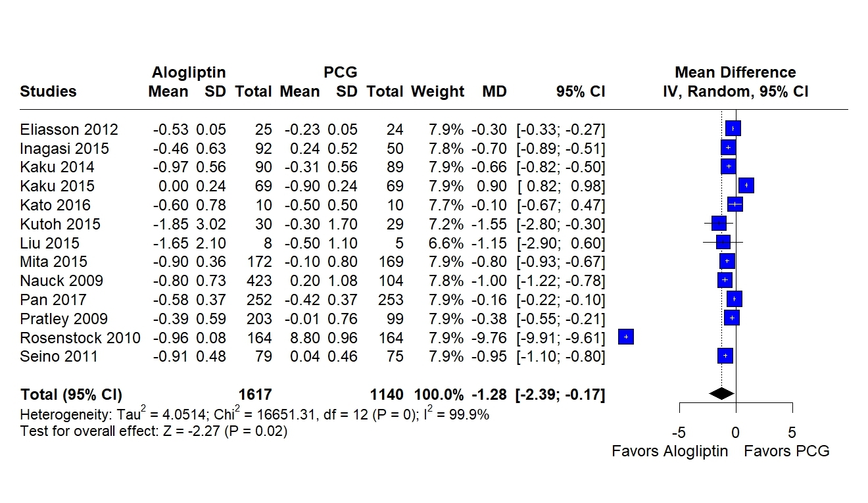Click the Kutoh 2015 effect marker
This screenshot has height=503, width=868.
[718, 224]
